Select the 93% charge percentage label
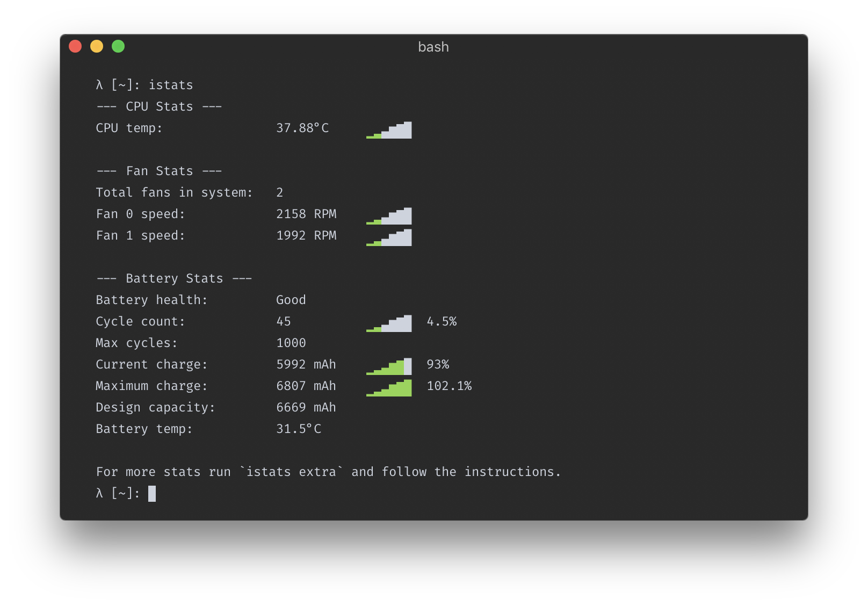 point(438,364)
